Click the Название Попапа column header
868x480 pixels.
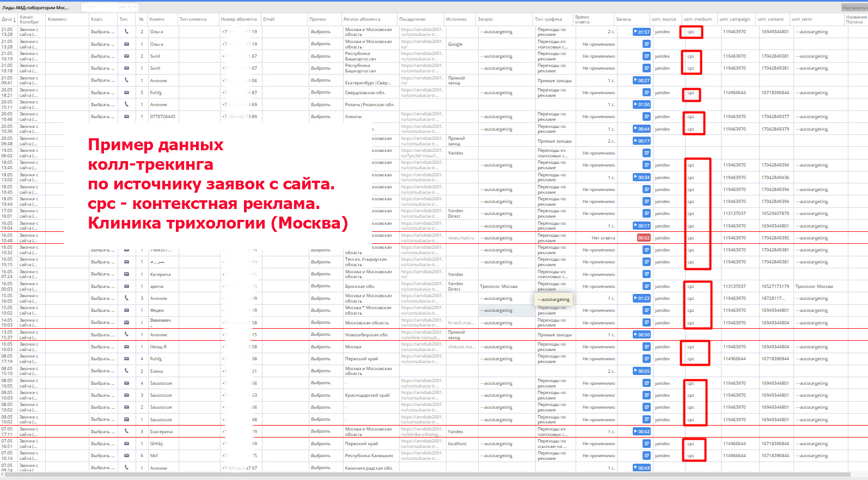click(857, 20)
